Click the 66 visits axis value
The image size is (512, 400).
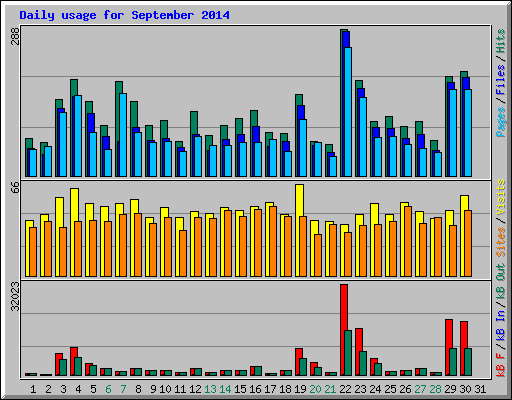point(15,187)
